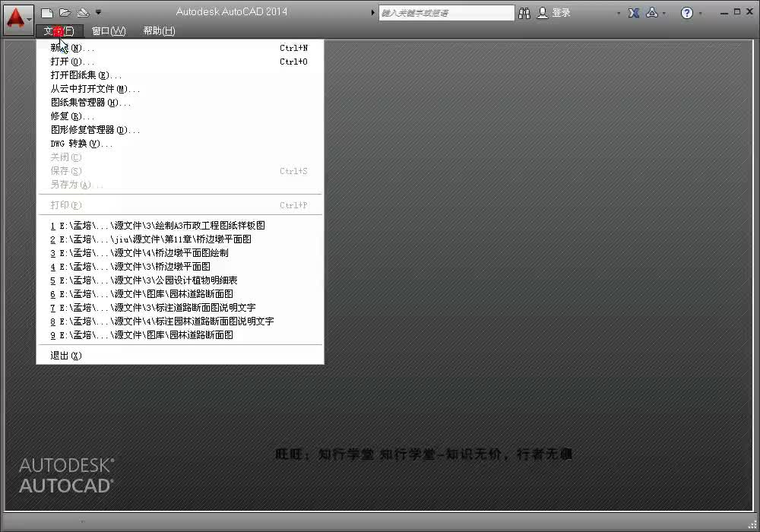Expand the arrow left of the search field
Viewport: 760px width, 532px height.
[372, 13]
